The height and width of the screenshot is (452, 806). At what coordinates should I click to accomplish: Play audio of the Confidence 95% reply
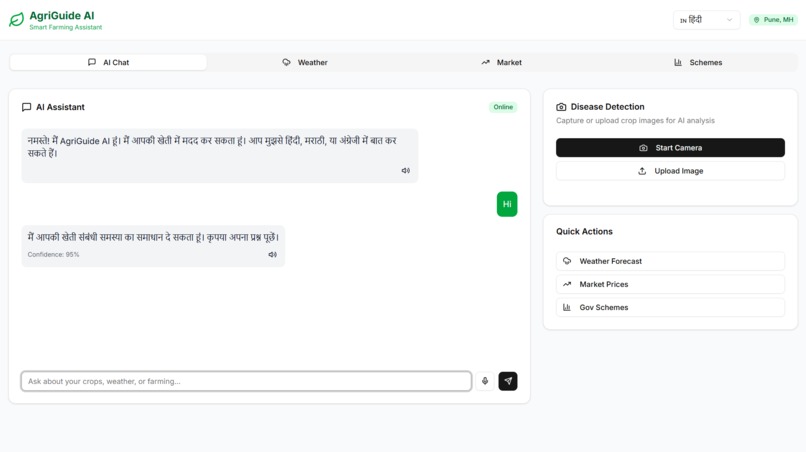click(x=272, y=255)
